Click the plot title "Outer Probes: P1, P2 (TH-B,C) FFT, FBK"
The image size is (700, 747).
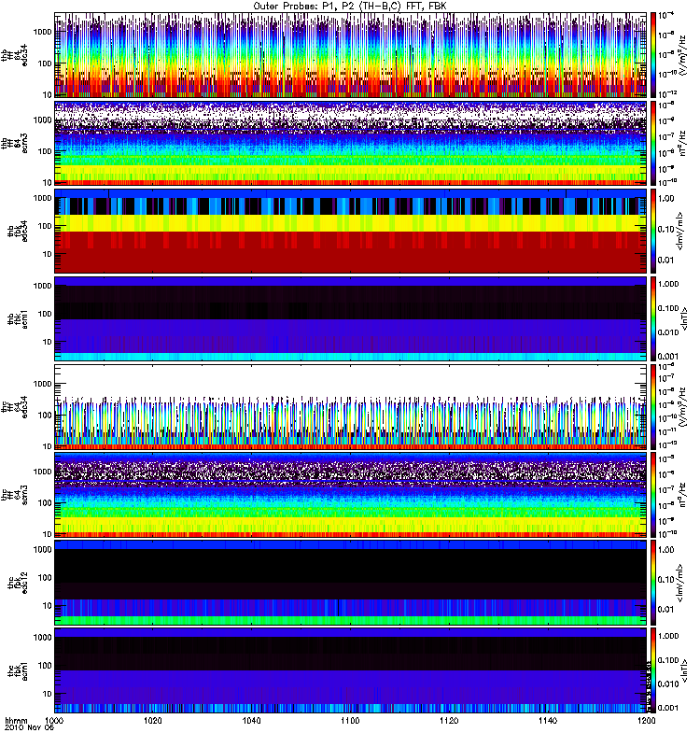click(x=350, y=7)
